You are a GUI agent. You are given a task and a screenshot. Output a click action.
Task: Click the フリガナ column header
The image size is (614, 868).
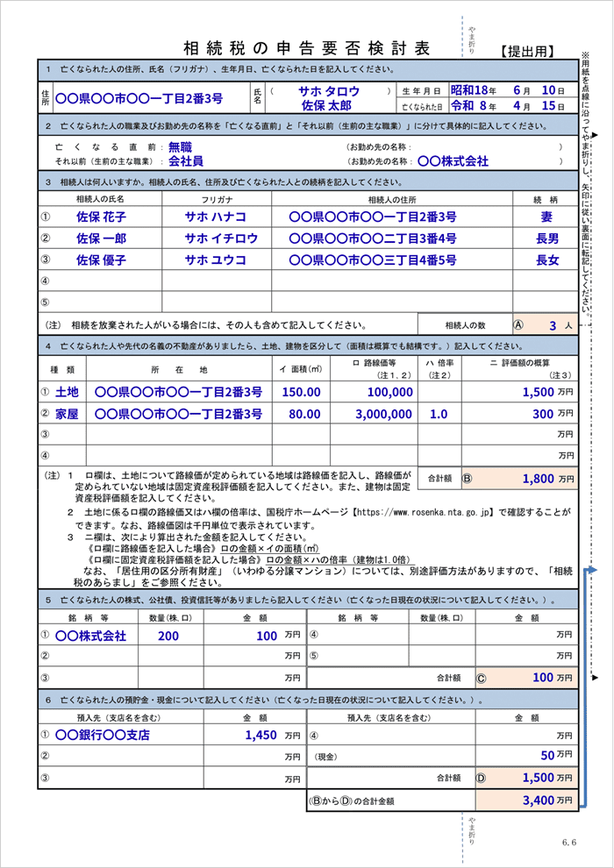[217, 199]
